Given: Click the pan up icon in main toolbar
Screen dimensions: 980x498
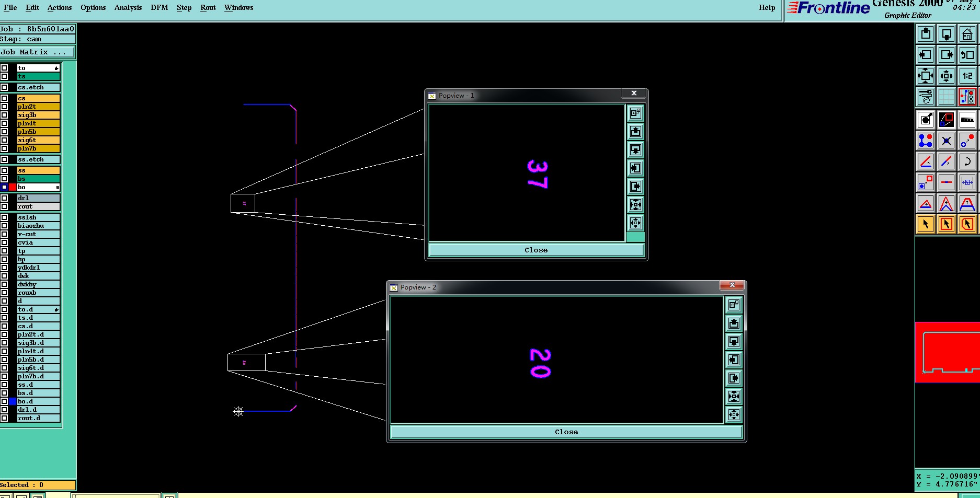Looking at the screenshot, I should pyautogui.click(x=926, y=34).
